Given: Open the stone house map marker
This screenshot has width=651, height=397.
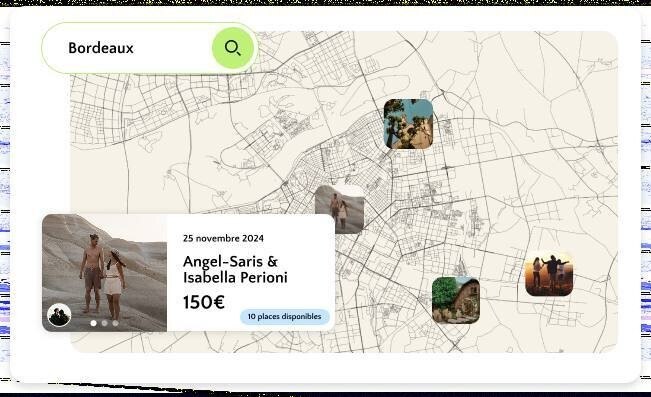Looking at the screenshot, I should tap(456, 300).
